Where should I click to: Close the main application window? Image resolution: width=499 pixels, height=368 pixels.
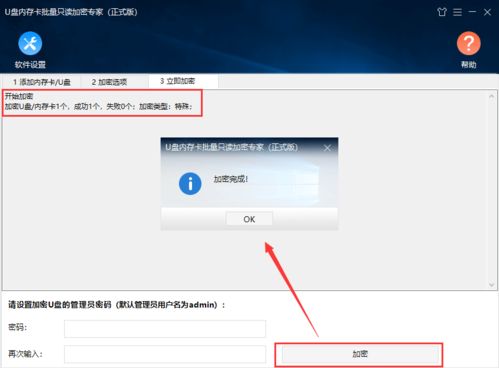click(x=487, y=12)
